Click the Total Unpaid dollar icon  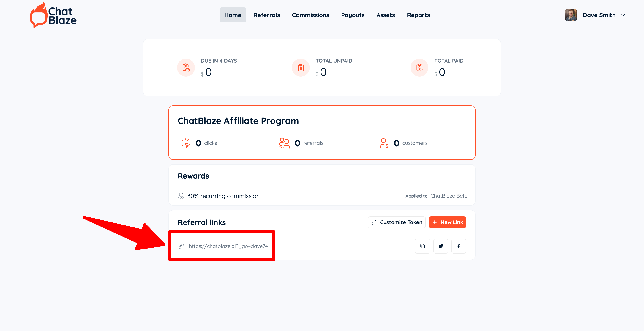click(301, 67)
